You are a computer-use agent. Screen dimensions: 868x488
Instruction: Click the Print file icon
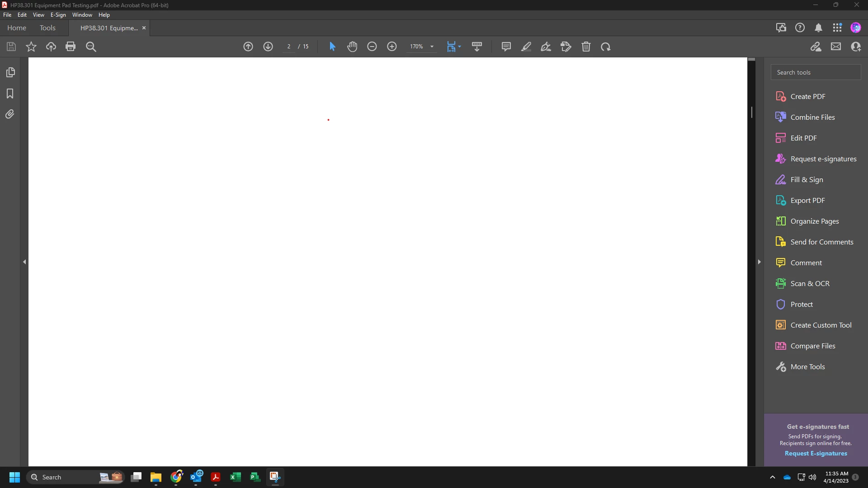pos(71,47)
